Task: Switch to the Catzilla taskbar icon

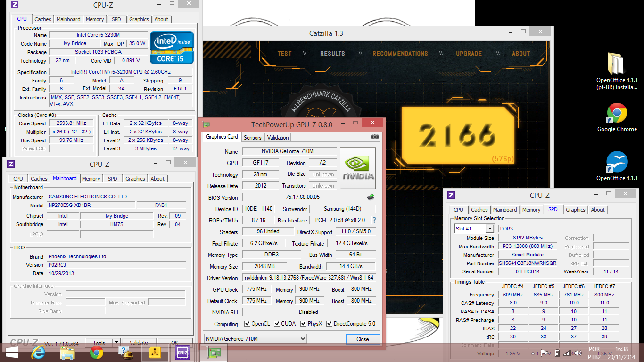Action: 155,353
